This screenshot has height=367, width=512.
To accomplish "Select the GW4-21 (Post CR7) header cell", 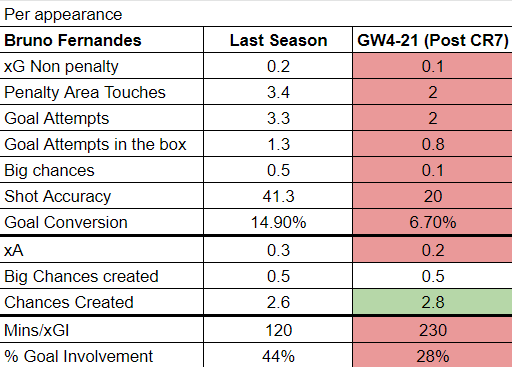I will pyautogui.click(x=432, y=40).
